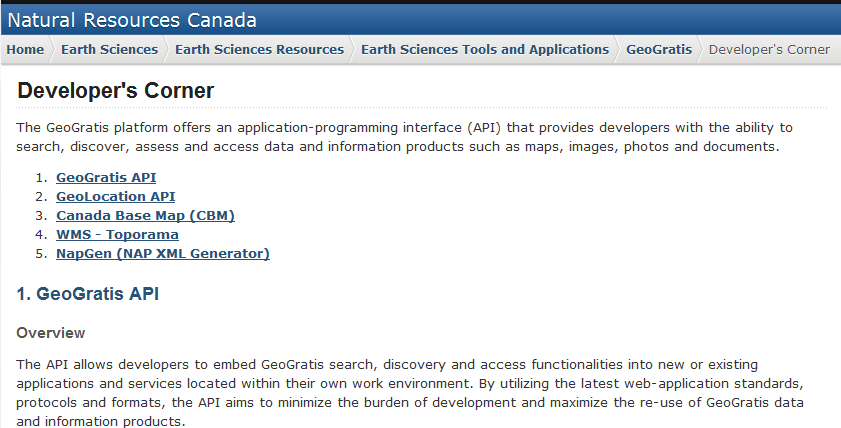Viewport: 841px width, 428px height.
Task: Navigate to Earth Sciences Resources breadcrumb
Action: 259,49
